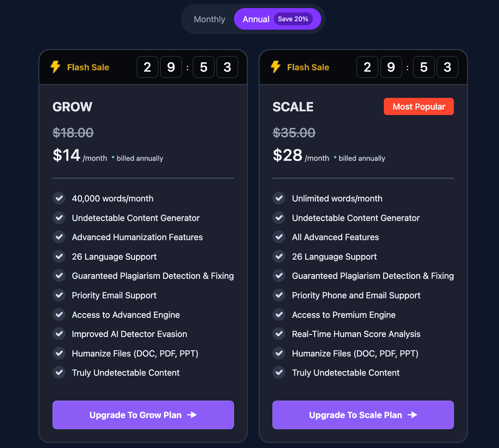Click Upgrade To Grow Plan
The image size is (499, 448).
click(143, 415)
